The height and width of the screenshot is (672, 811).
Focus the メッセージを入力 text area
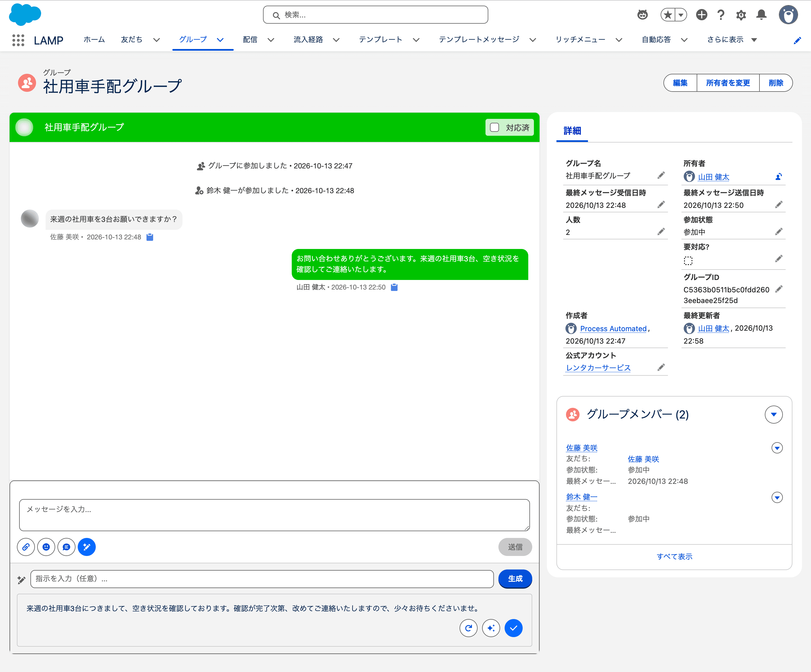(274, 515)
